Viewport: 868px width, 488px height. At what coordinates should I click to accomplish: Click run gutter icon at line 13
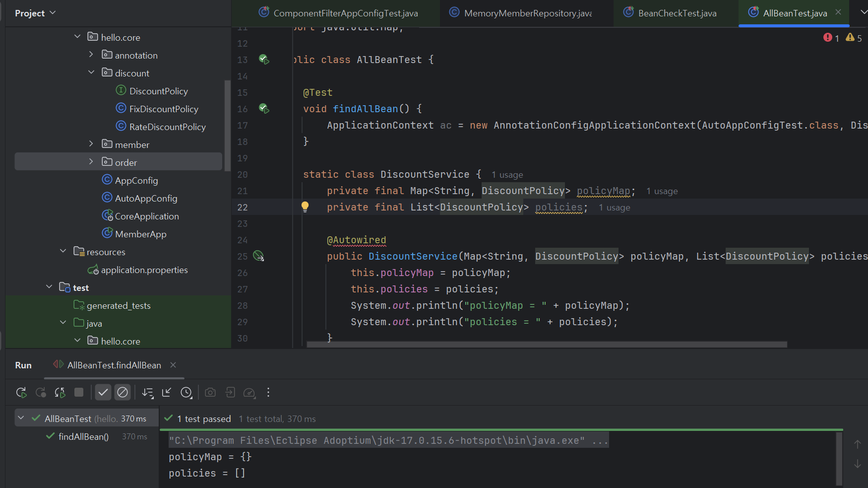point(264,60)
